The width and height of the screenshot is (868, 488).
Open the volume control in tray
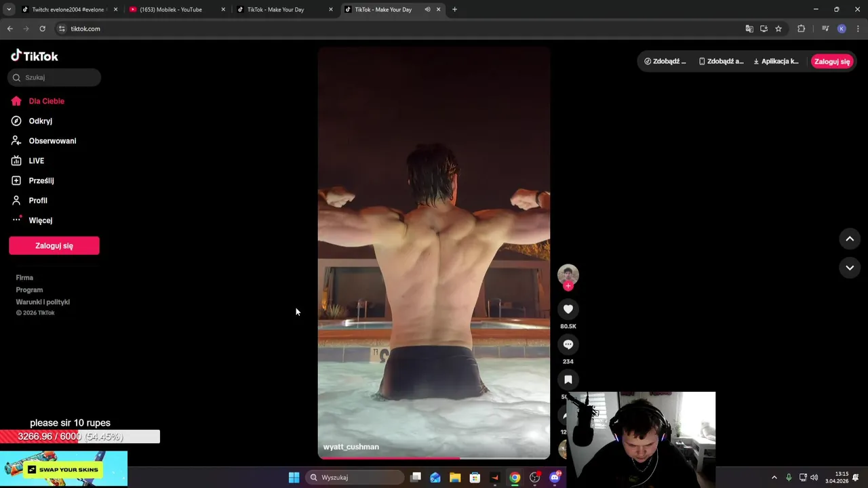point(814,477)
